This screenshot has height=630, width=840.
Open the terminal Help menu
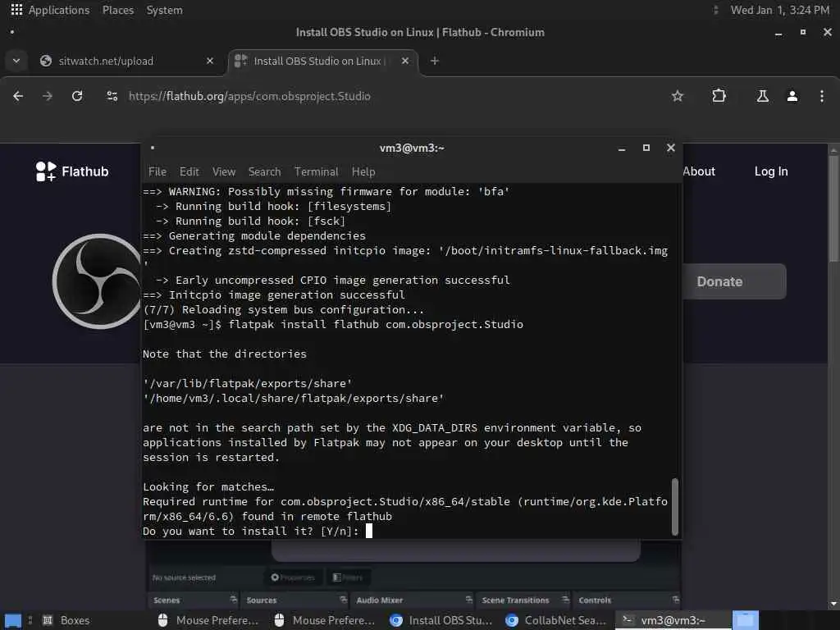(x=363, y=172)
